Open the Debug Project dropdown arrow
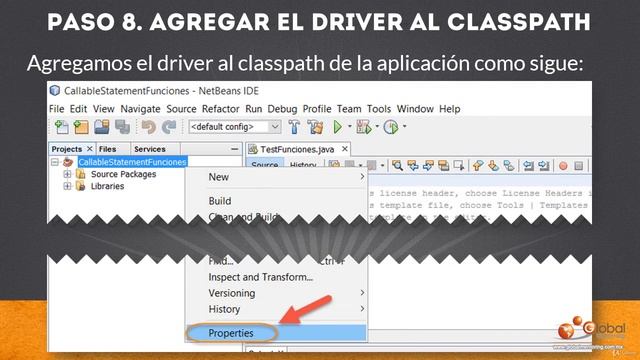The width and height of the screenshot is (640, 360). pyautogui.click(x=377, y=127)
